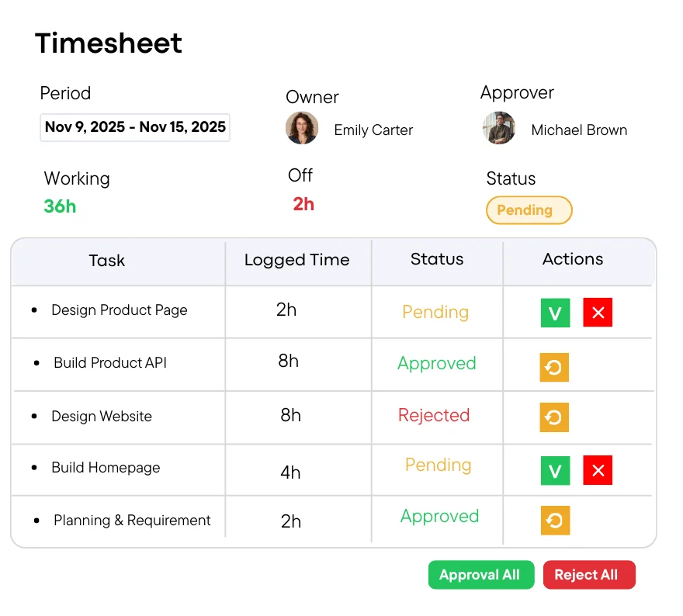This screenshot has width=683, height=616.
Task: Sort by the Logged Time column header
Action: 297,260
